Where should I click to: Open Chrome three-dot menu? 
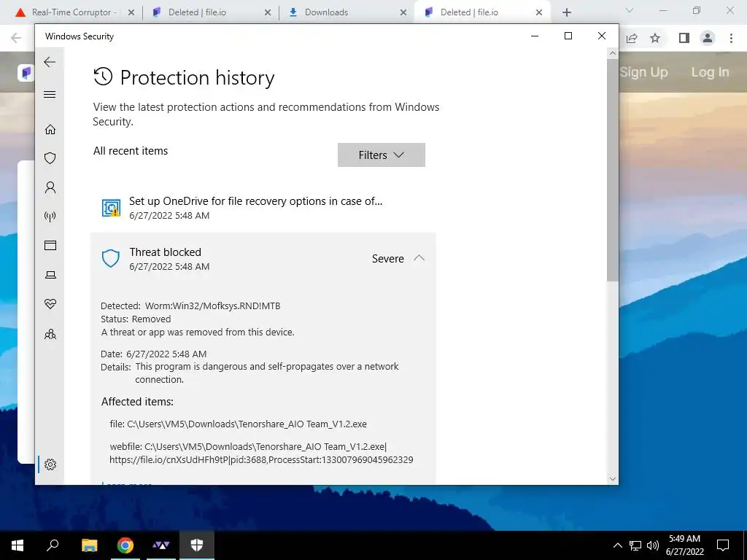pos(731,38)
